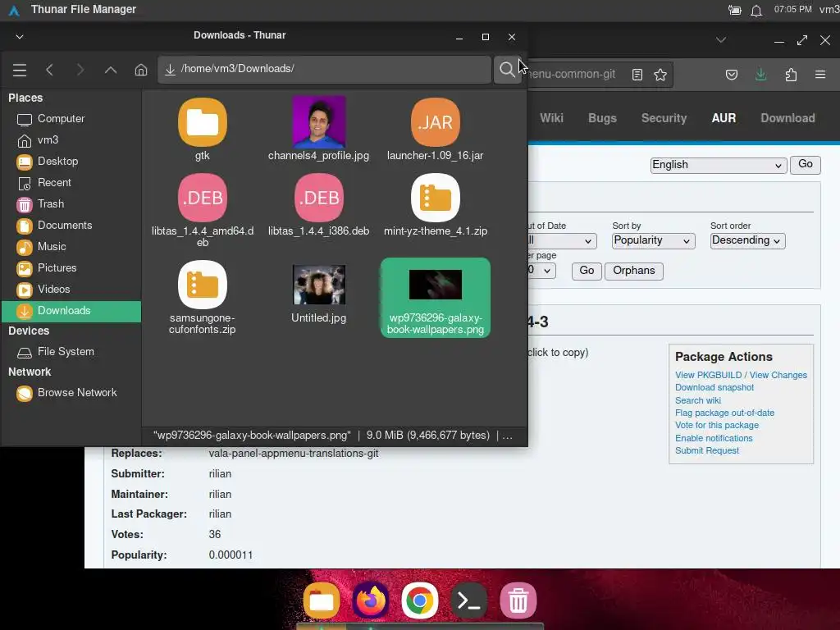Open Trash in sidebar
Viewport: 840px width, 630px height.
pyautogui.click(x=71, y=204)
